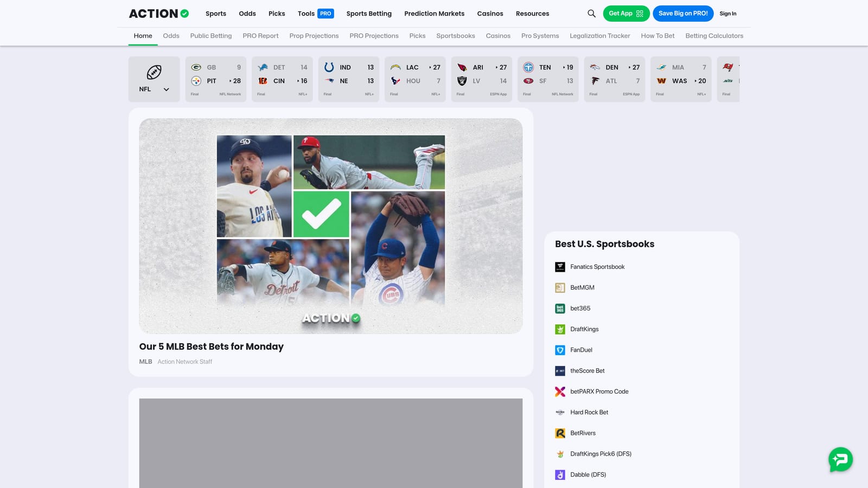Viewport: 868px width, 488px height.
Task: Open the Betting Calculators tab
Action: point(714,36)
